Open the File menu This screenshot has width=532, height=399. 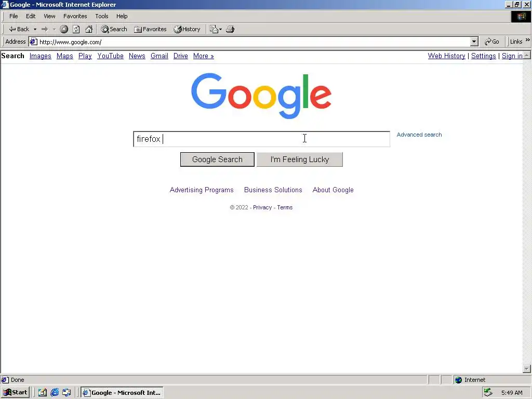click(14, 16)
